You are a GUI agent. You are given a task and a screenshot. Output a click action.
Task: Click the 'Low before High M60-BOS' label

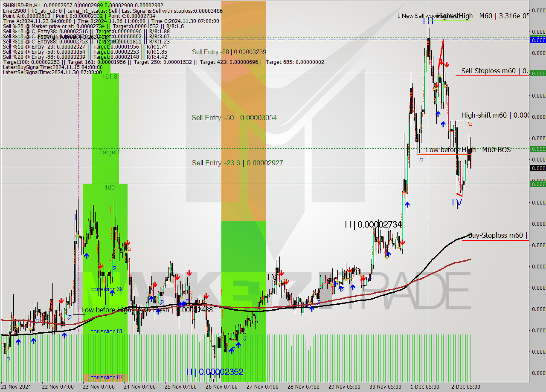tap(468, 150)
